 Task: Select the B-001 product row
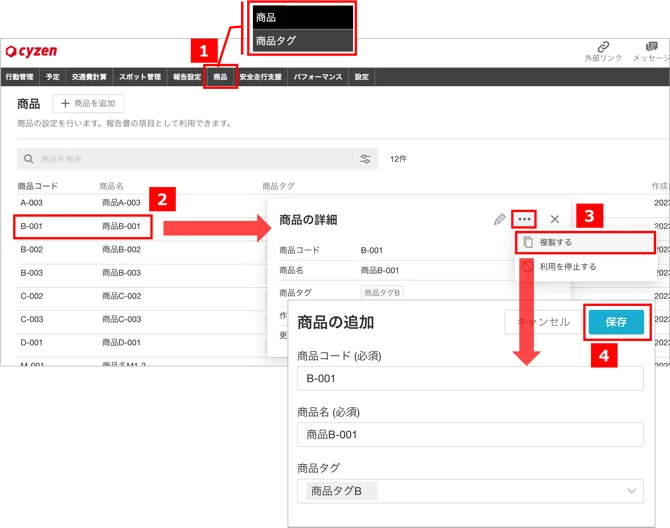[82, 226]
